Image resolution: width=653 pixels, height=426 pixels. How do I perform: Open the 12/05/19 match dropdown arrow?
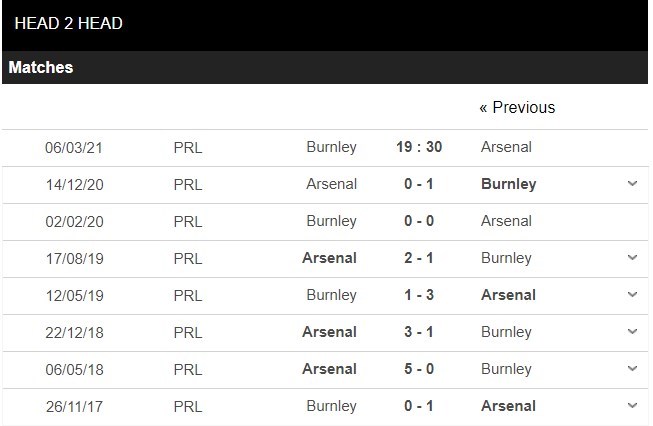(x=632, y=295)
